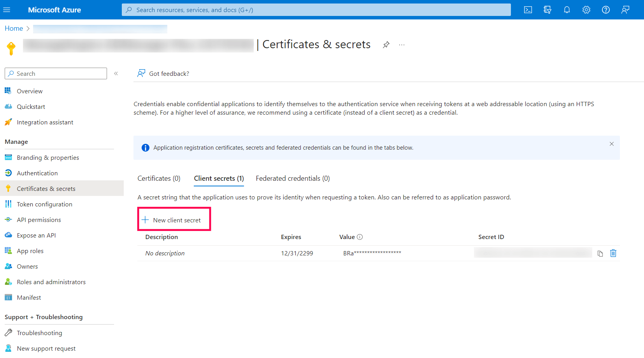Open the portal settings gear
Screen dimensions: 644x358
586,10
